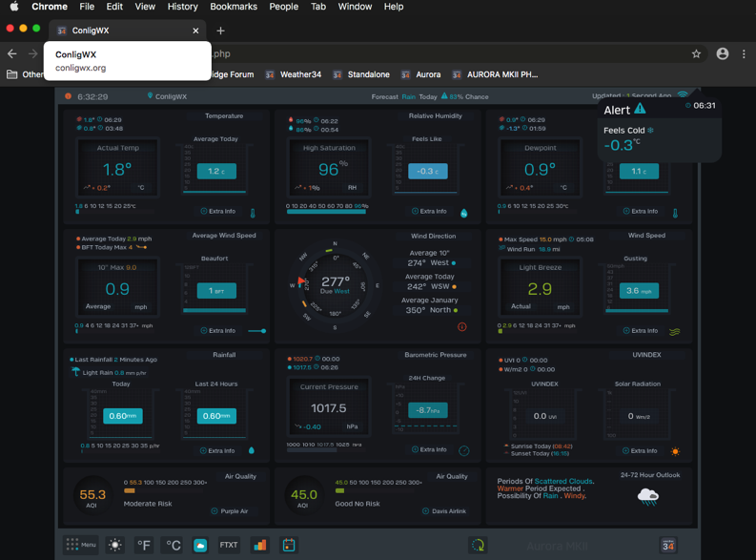This screenshot has width=756, height=560.
Task: Click the Feels Cold -0.3°C alert value
Action: [623, 145]
